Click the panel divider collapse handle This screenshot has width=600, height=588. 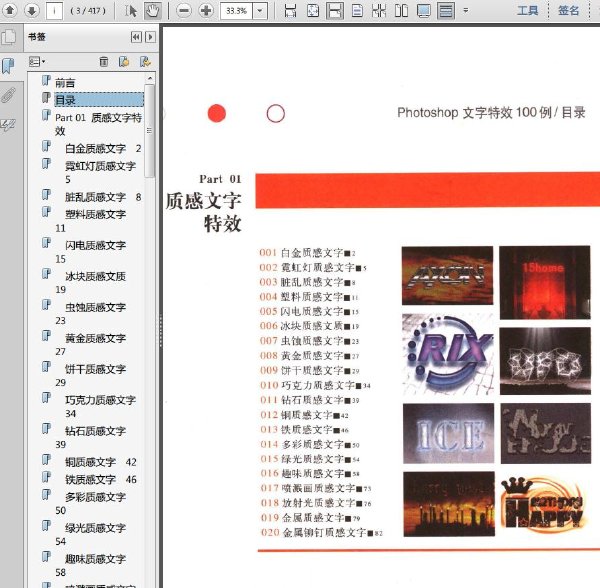161,331
